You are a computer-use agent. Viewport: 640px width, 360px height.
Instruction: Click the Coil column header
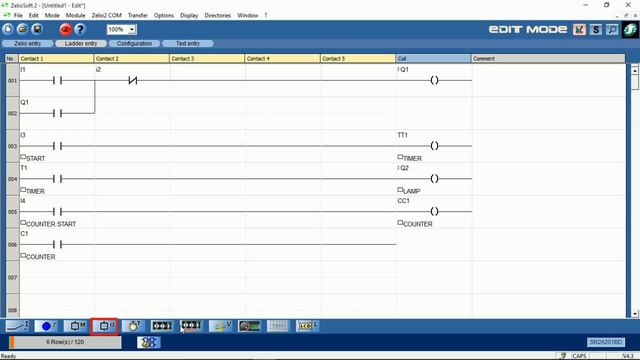point(433,59)
